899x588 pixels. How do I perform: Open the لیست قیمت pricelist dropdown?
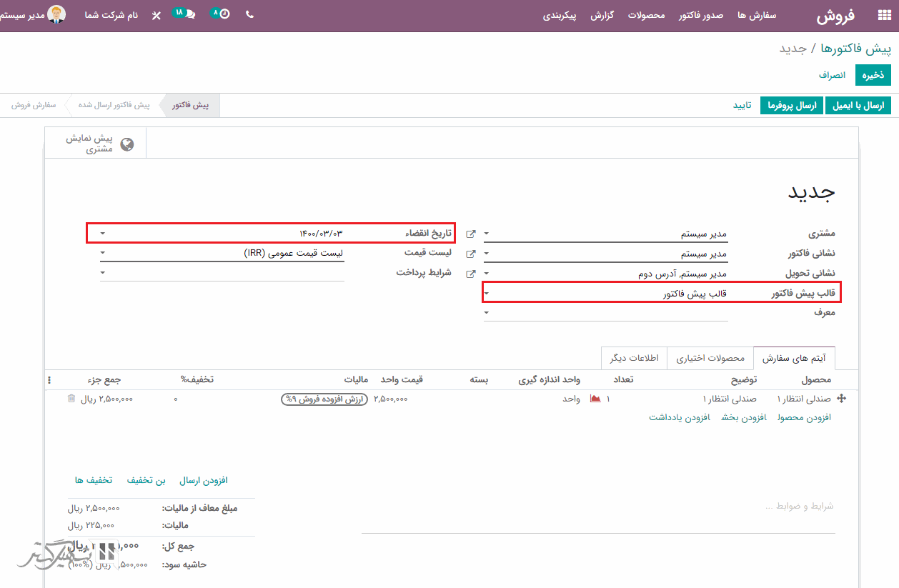pyautogui.click(x=104, y=253)
